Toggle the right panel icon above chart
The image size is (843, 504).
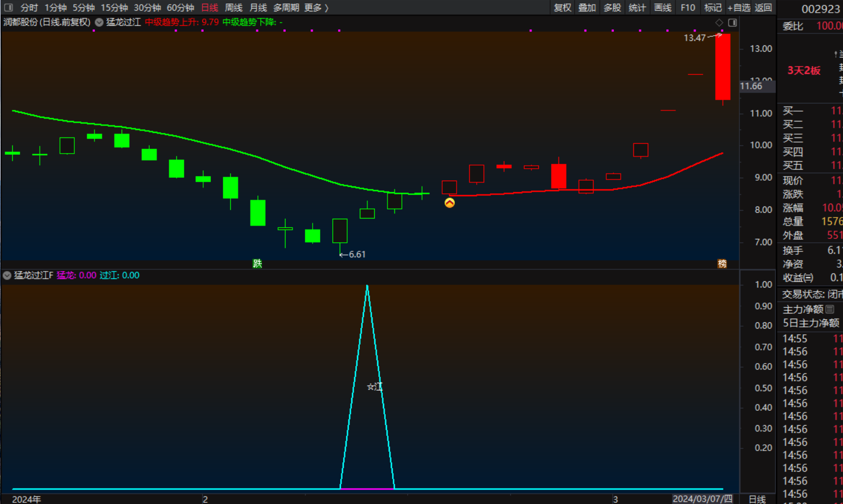point(732,22)
